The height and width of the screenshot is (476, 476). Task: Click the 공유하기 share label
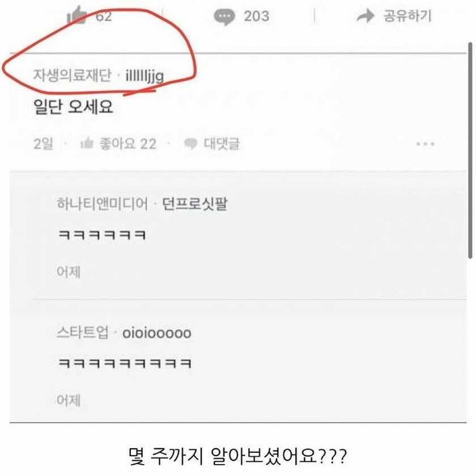[x=407, y=16]
